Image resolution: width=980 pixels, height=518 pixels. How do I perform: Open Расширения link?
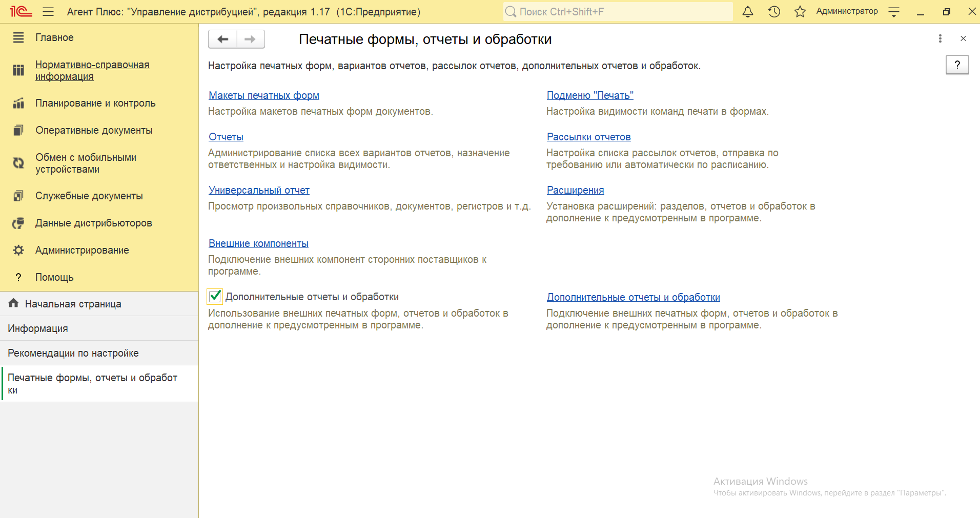[575, 190]
